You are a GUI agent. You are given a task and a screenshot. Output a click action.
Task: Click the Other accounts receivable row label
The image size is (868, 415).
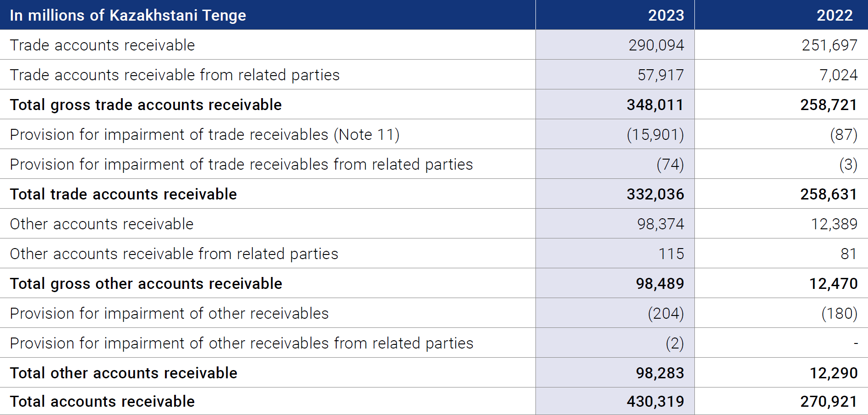[x=102, y=224]
